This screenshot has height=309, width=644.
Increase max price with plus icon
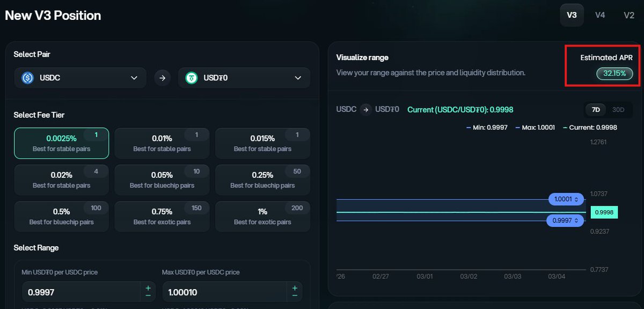(x=295, y=288)
